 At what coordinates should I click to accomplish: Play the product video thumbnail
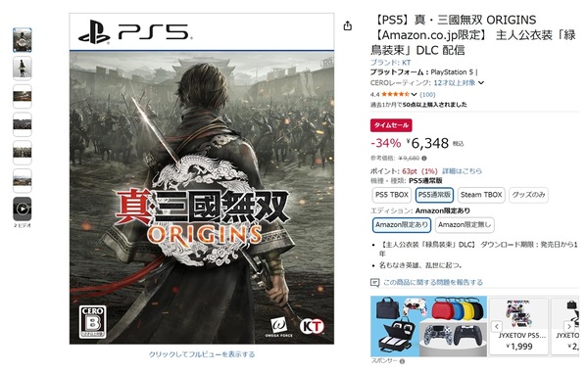tap(23, 209)
